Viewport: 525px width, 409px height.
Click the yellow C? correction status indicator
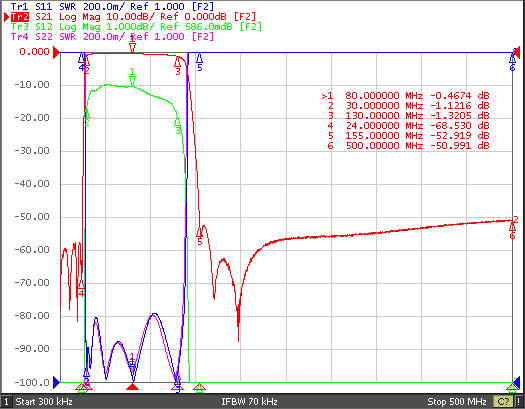[503, 401]
